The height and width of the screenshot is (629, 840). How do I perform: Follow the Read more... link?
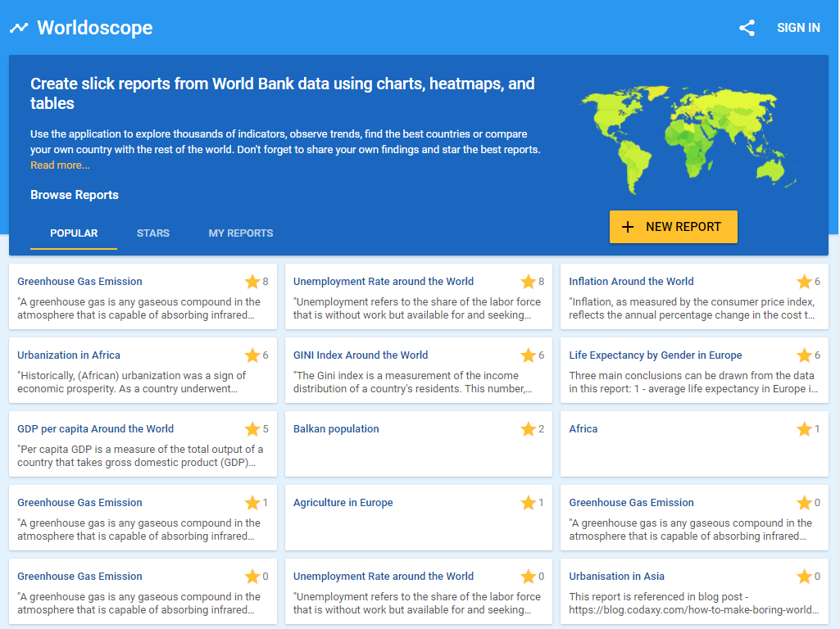point(60,165)
